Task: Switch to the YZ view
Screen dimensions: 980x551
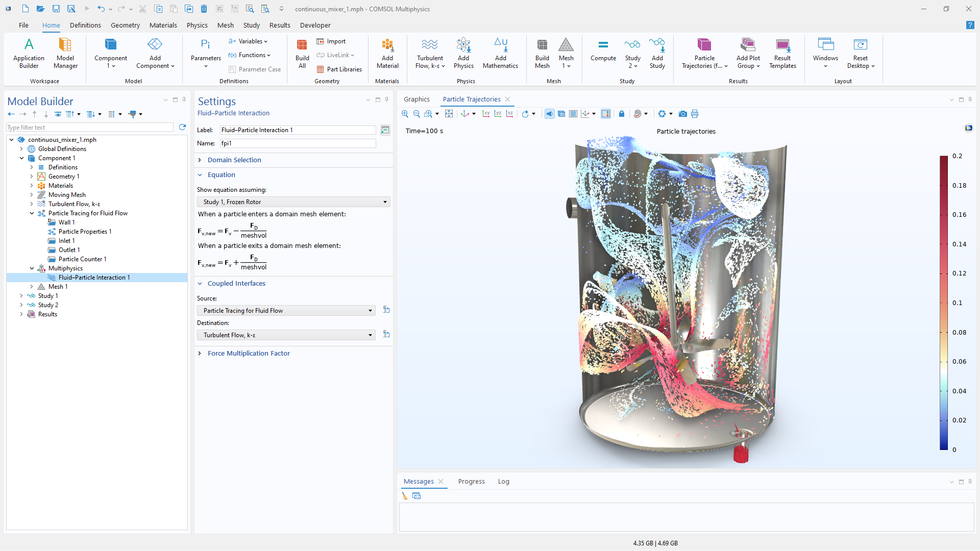Action: click(x=498, y=114)
